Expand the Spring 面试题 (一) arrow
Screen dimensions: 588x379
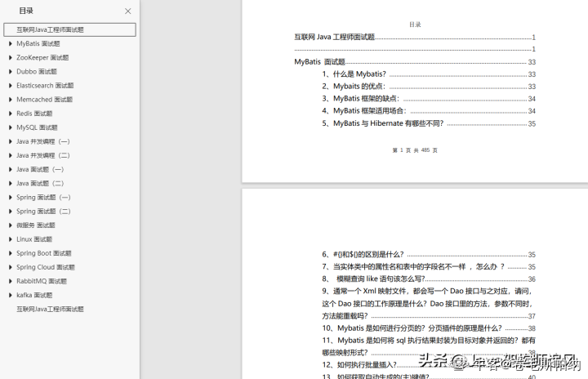tap(11, 198)
